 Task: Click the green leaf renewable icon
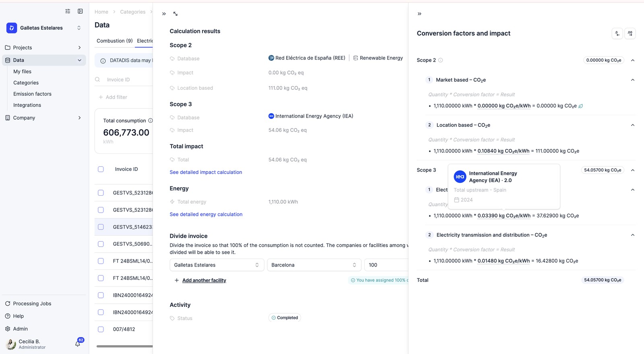[580, 106]
